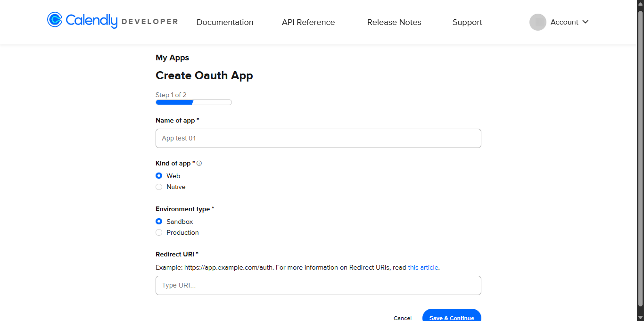
Task: Go to API Reference
Action: (x=308, y=22)
